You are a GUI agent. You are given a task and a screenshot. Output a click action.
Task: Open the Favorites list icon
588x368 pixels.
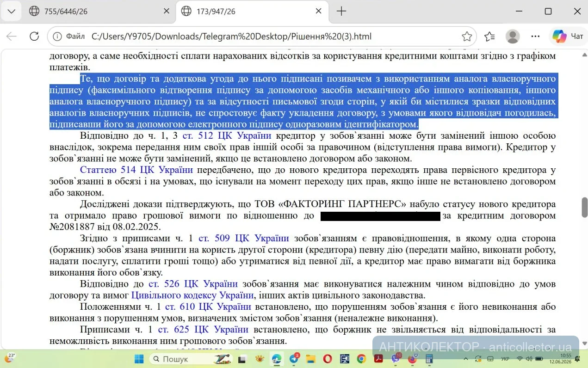point(489,36)
